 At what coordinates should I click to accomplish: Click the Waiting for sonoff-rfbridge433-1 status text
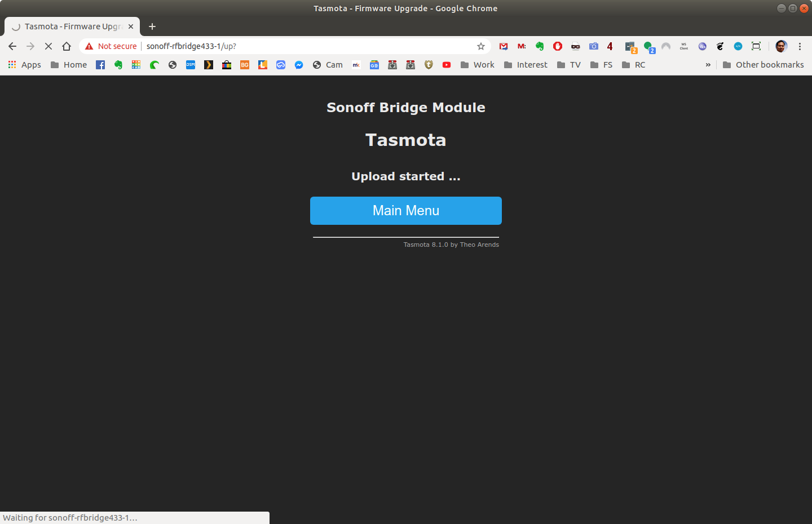point(70,518)
